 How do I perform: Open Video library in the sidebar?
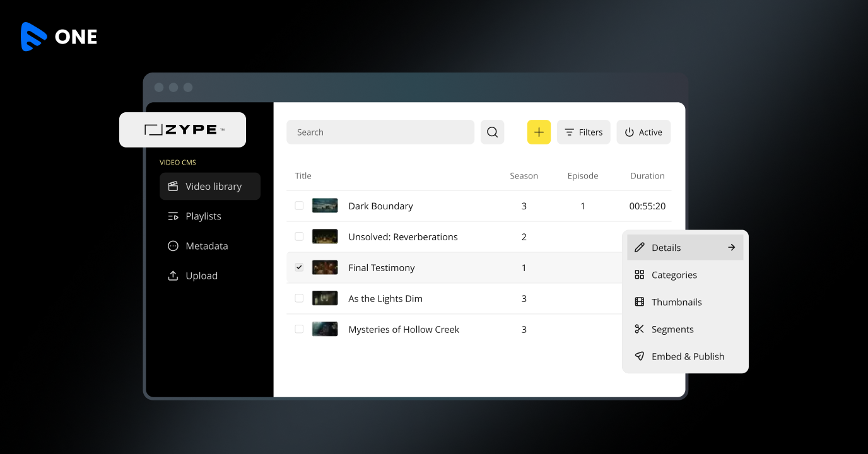point(210,187)
